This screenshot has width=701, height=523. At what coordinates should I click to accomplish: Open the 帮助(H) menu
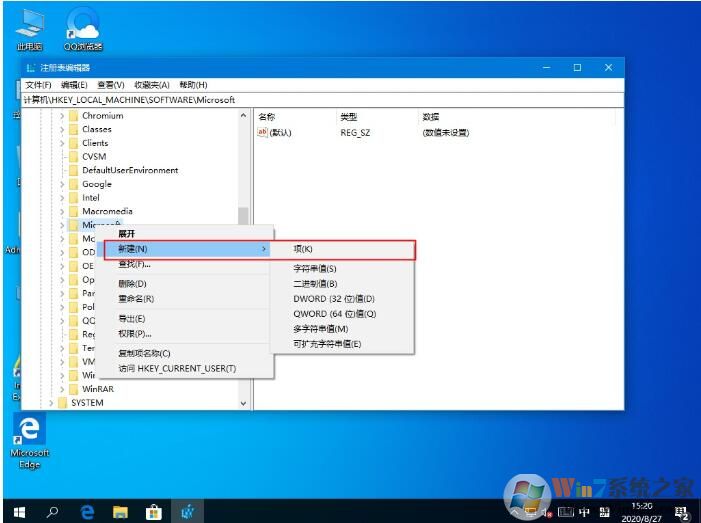[193, 85]
